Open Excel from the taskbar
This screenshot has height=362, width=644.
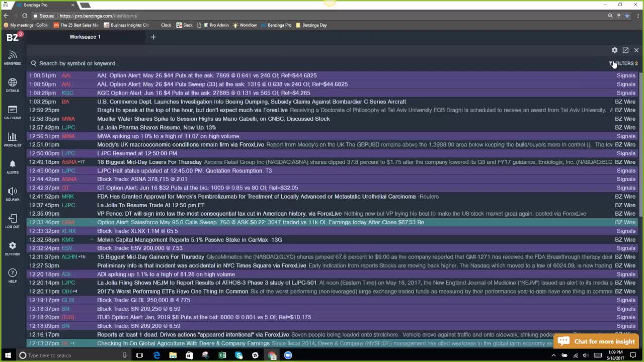[x=222, y=355]
